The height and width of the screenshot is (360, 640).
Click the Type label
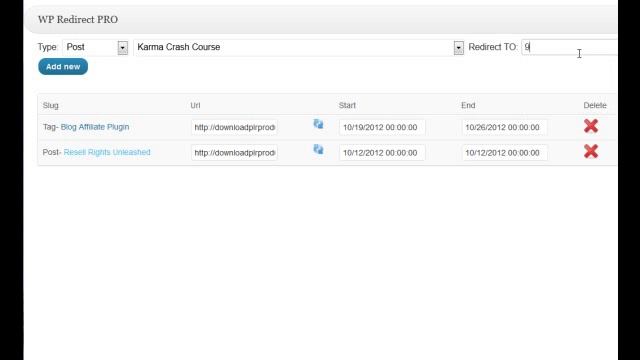(x=47, y=47)
